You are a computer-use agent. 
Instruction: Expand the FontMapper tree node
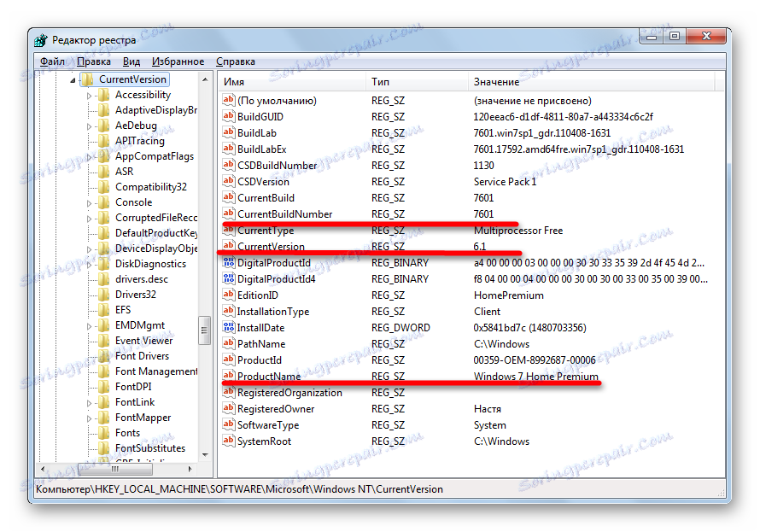(x=89, y=418)
